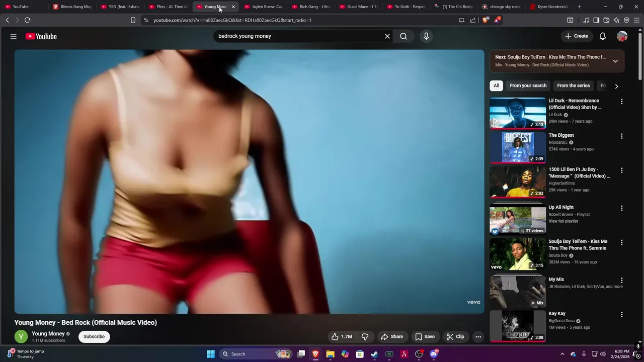This screenshot has width=644, height=362.
Task: Open Brave main menu hamburger
Action: pos(637,20)
